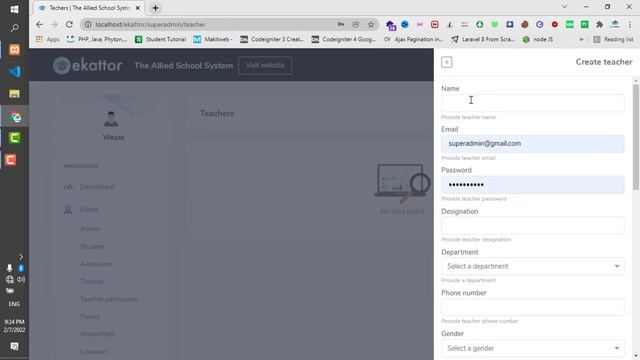Click the Waqas profile avatar
This screenshot has height=360, width=640.
coord(111,119)
